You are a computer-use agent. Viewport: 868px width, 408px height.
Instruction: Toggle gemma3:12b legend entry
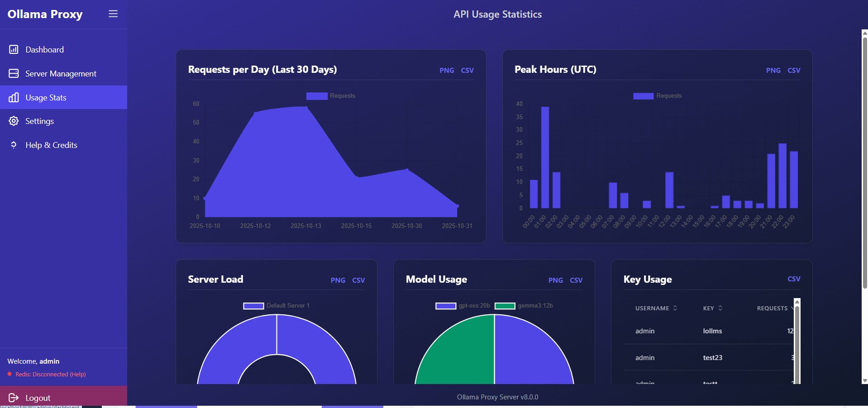[x=524, y=306]
